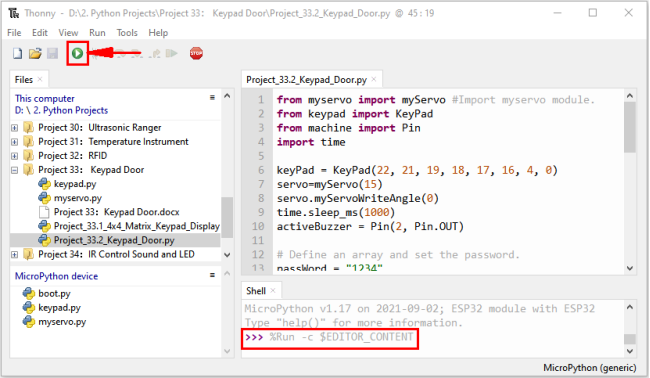Click the editor scroll up arrow
The height and width of the screenshot is (378, 650).
coord(630,96)
